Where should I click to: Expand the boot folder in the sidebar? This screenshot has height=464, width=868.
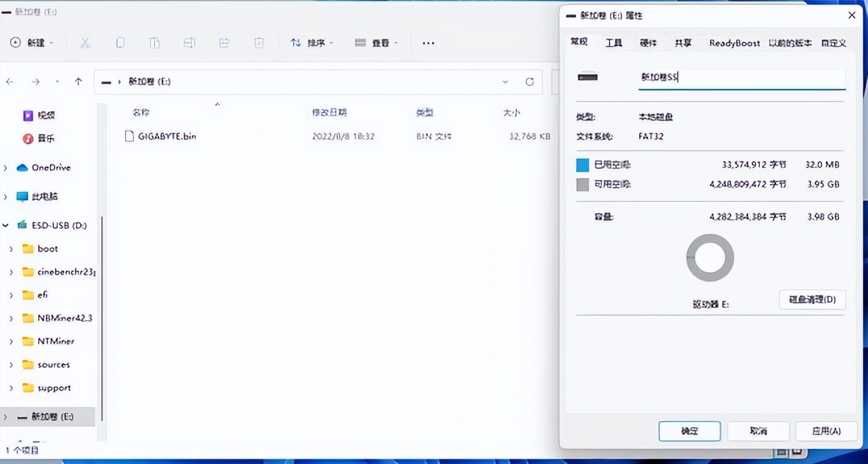pyautogui.click(x=11, y=248)
